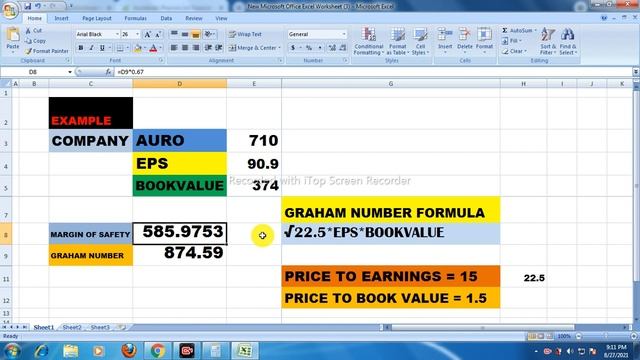Open Conditional Formatting menu
Image resolution: width=640 pixels, height=360 pixels.
point(369,41)
